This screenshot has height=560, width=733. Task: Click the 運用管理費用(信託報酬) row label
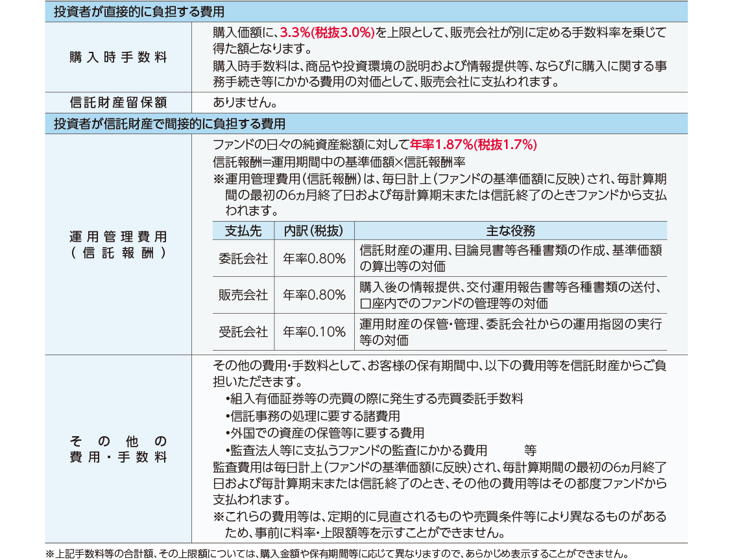tap(118, 244)
